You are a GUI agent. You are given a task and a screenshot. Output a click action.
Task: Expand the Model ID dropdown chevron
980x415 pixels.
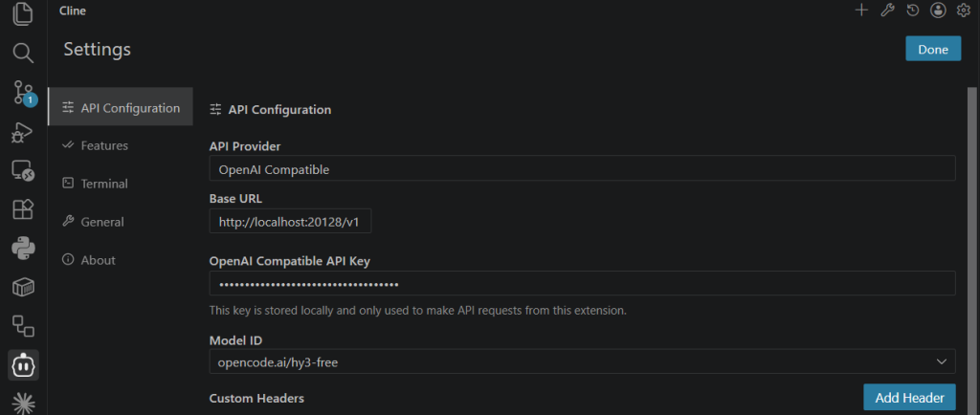942,361
